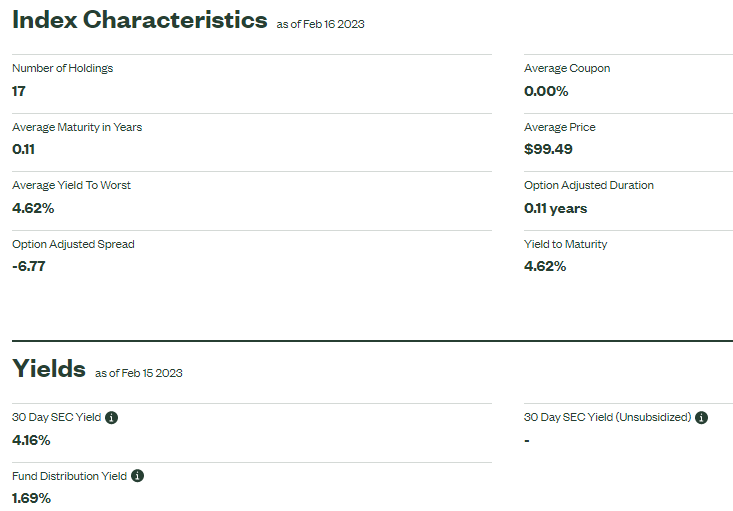Click the Yields section heading
This screenshot has width=733, height=511.
coord(49,368)
